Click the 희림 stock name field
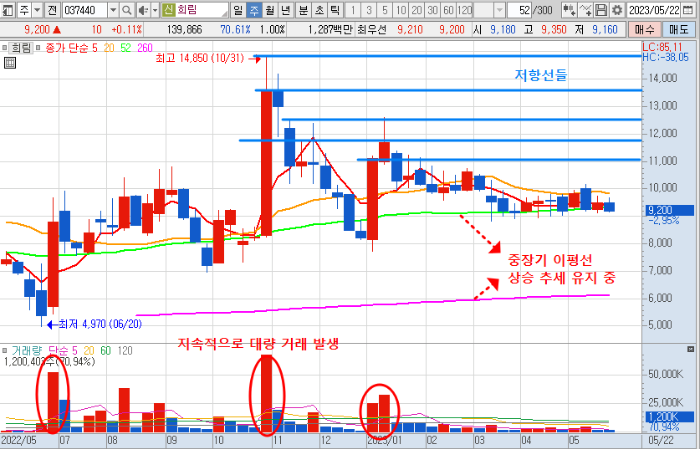 201,10
